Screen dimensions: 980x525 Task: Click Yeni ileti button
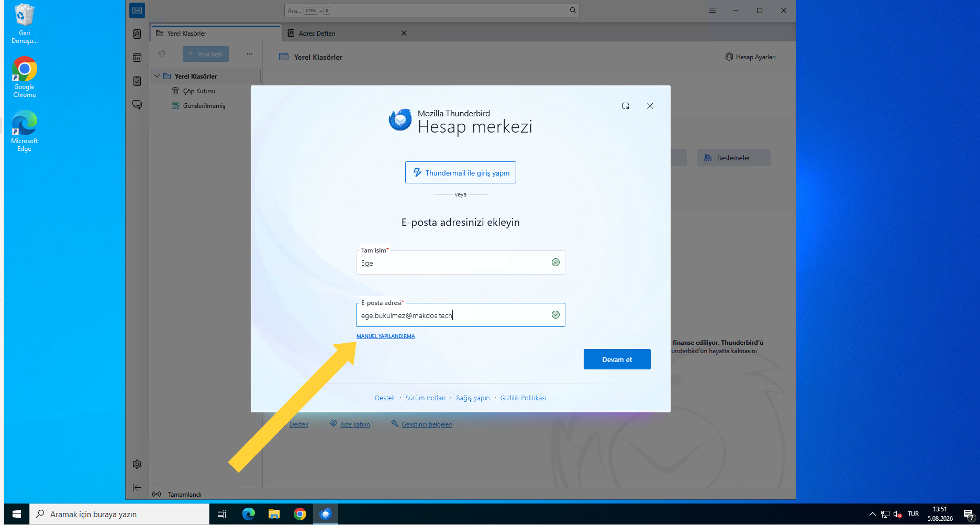[206, 54]
